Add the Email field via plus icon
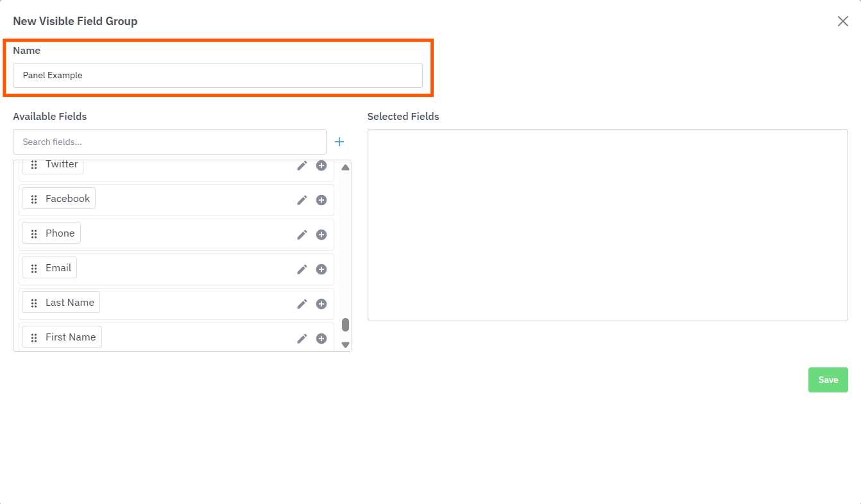The height and width of the screenshot is (504, 861). [321, 269]
